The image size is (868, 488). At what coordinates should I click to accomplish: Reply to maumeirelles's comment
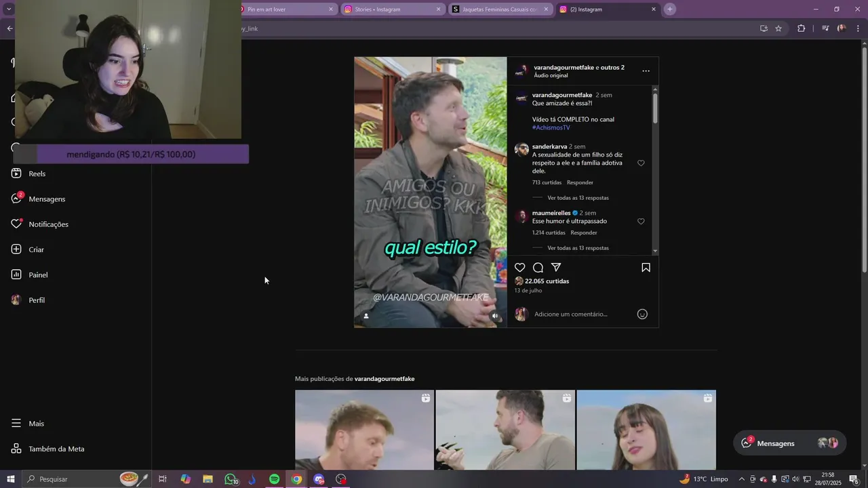(584, 232)
